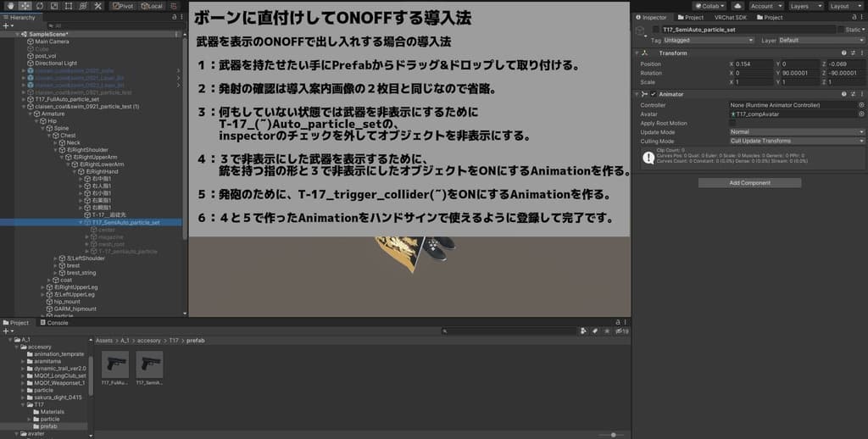
Task: Open Animator component preset settings icon
Action: coord(853,94)
